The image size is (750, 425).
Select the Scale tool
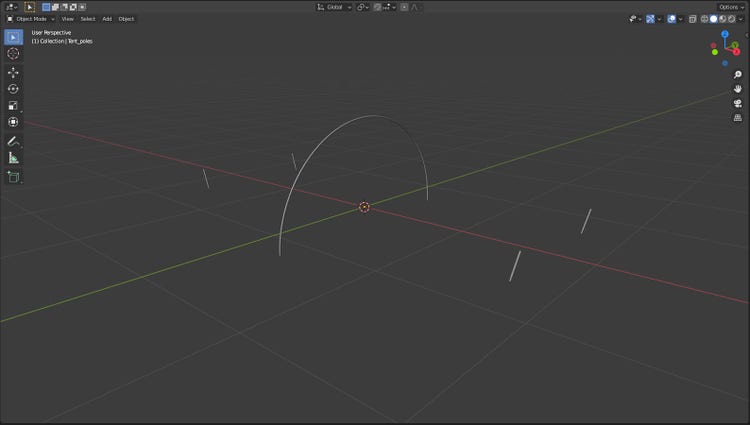click(13, 105)
